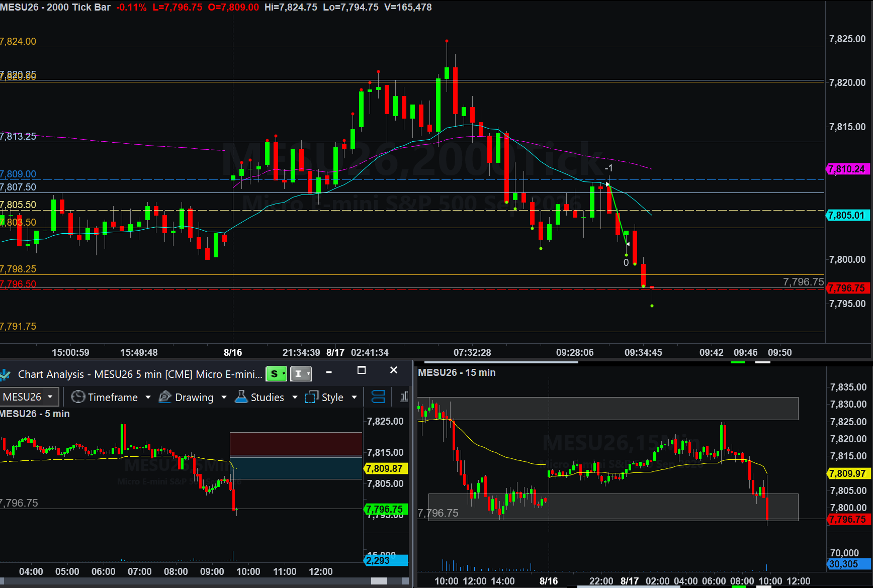Viewport: 873px width, 588px height.
Task: Click the blue 2,293 volume tag
Action: tap(385, 560)
